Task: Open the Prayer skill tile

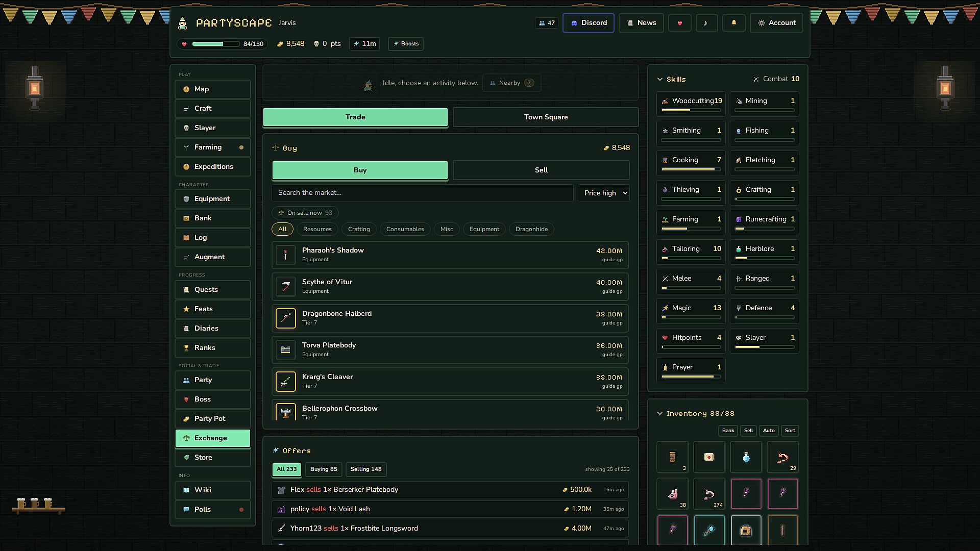Action: tap(691, 370)
